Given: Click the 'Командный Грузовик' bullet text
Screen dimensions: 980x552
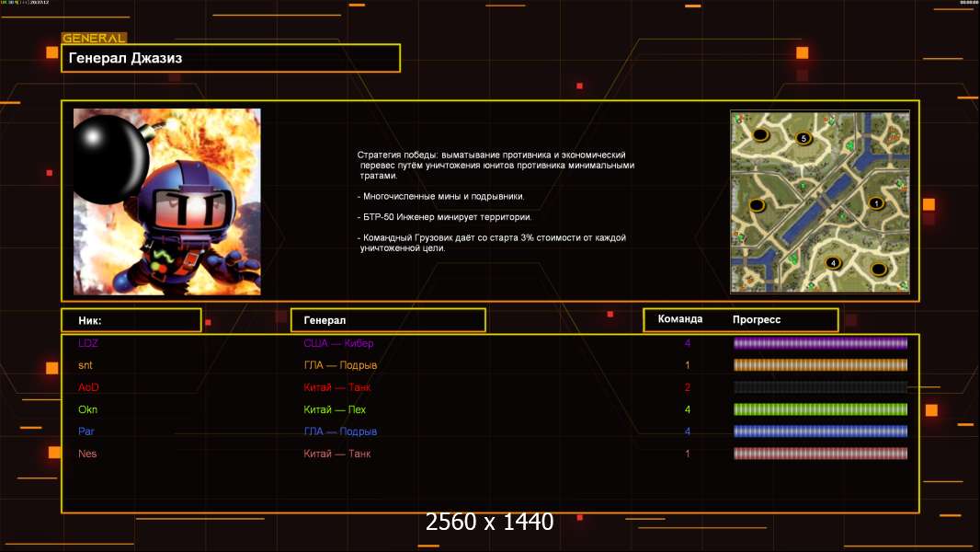Looking at the screenshot, I should pyautogui.click(x=492, y=243).
